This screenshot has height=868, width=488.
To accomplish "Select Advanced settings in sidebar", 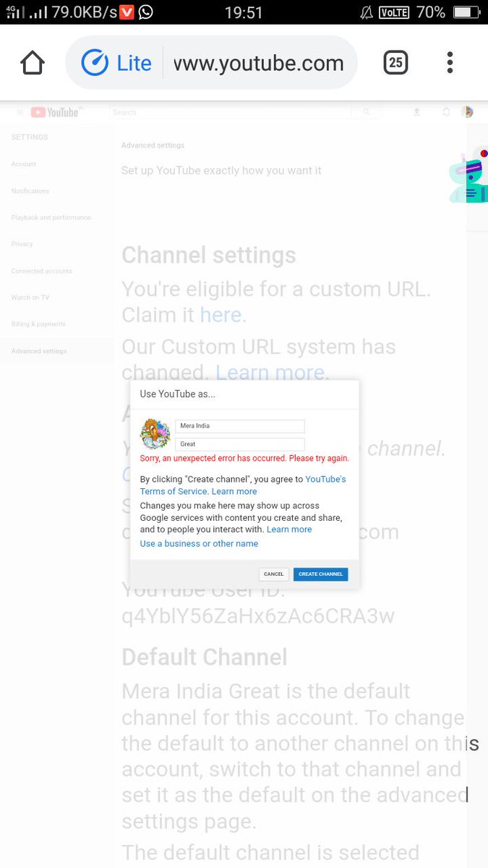I will click(39, 351).
